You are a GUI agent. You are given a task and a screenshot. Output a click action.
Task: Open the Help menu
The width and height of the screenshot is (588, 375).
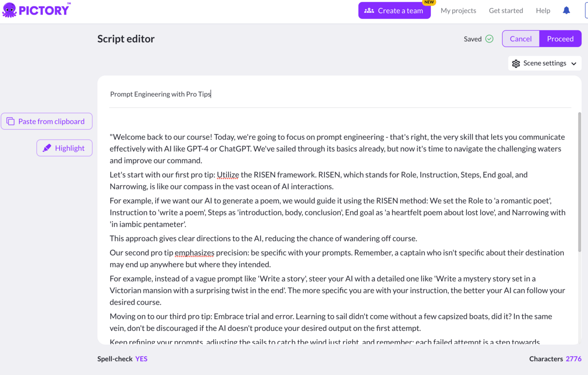(542, 10)
